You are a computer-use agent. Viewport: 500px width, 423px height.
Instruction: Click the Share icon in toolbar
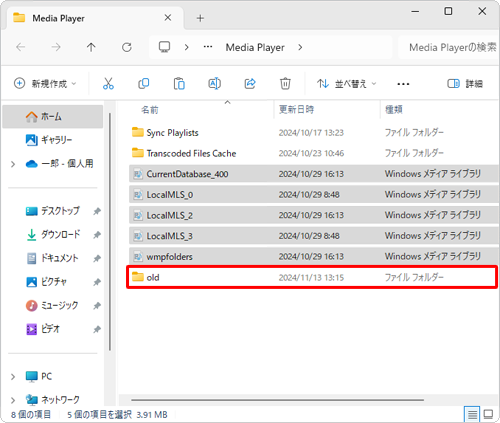click(250, 84)
